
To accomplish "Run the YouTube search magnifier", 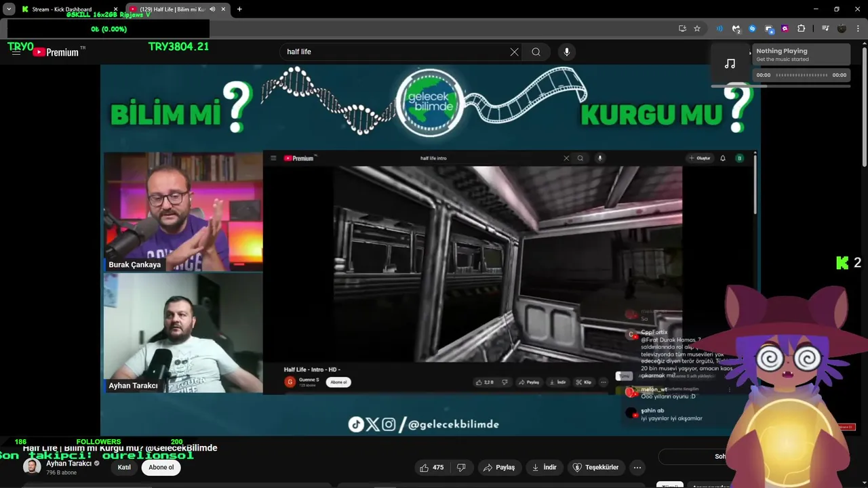I will pyautogui.click(x=536, y=52).
